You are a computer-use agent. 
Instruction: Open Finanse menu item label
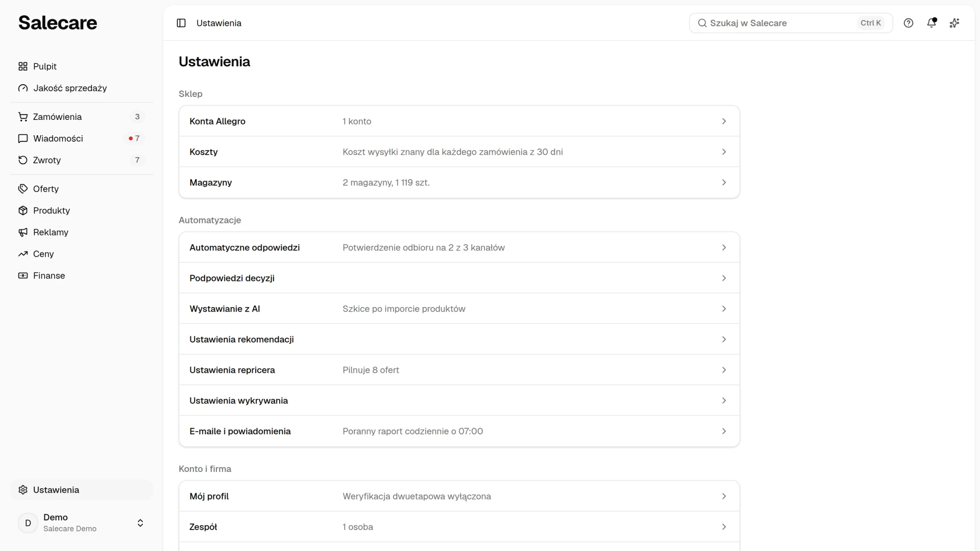49,275
